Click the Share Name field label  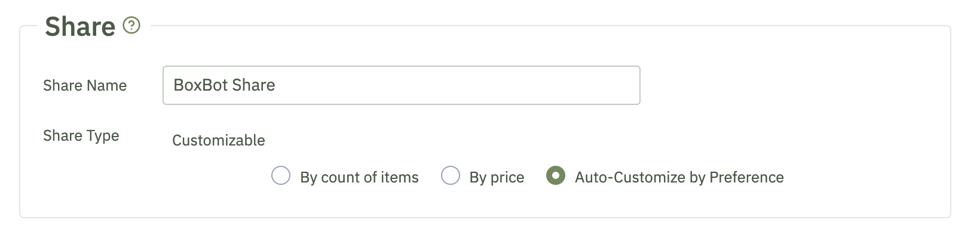[85, 85]
